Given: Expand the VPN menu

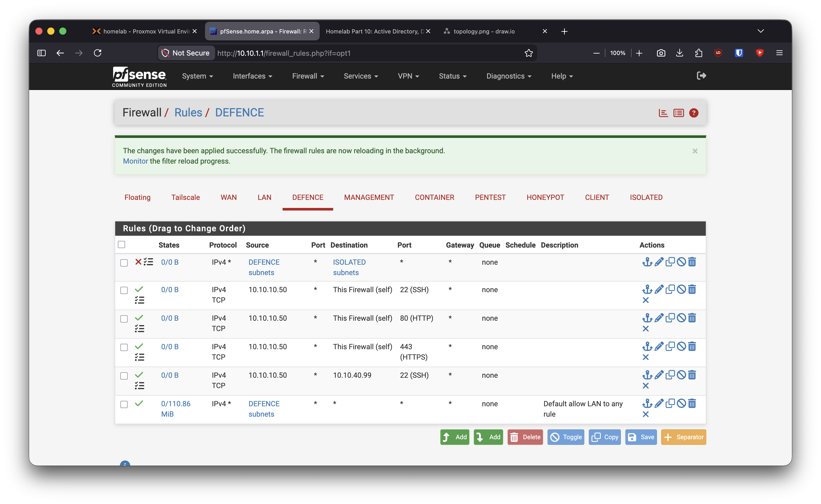Looking at the screenshot, I should point(408,76).
